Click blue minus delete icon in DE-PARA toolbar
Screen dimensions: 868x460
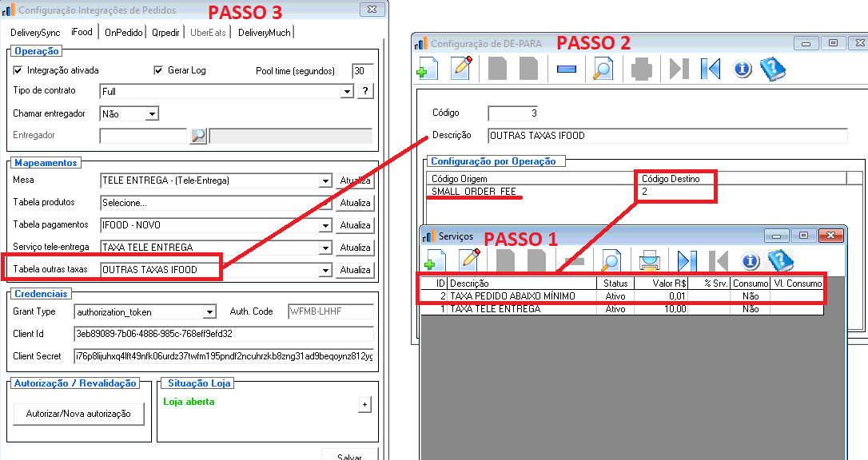[x=567, y=69]
